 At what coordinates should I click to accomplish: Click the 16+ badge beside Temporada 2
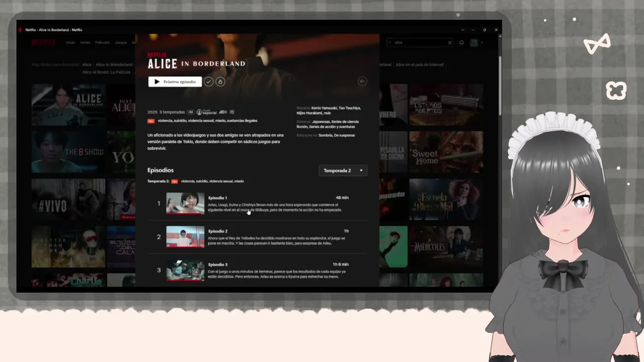click(x=175, y=182)
